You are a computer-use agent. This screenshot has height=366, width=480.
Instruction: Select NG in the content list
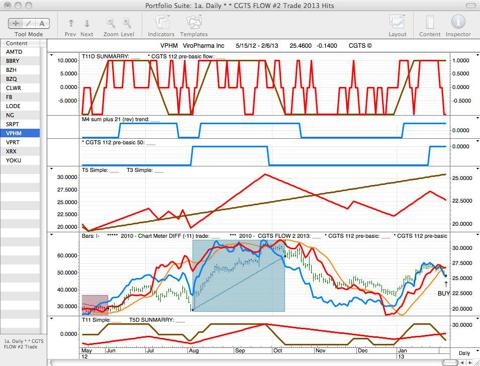20,115
